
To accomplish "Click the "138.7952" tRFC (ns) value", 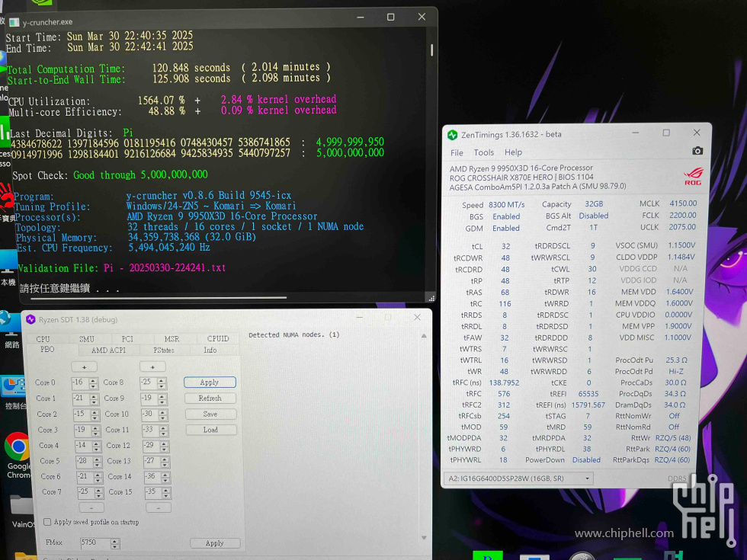I will coord(504,382).
